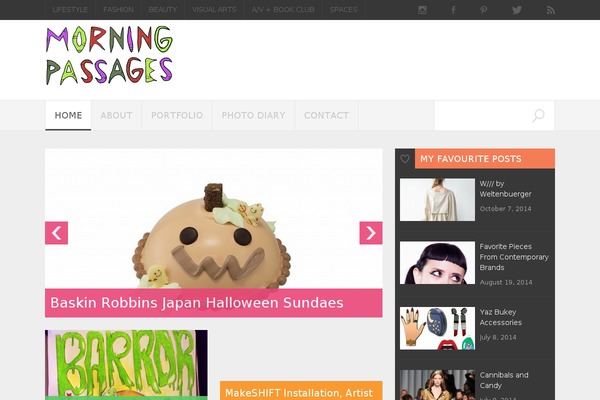Click the Yaz Bukey Accessories thumbnail

[437, 328]
